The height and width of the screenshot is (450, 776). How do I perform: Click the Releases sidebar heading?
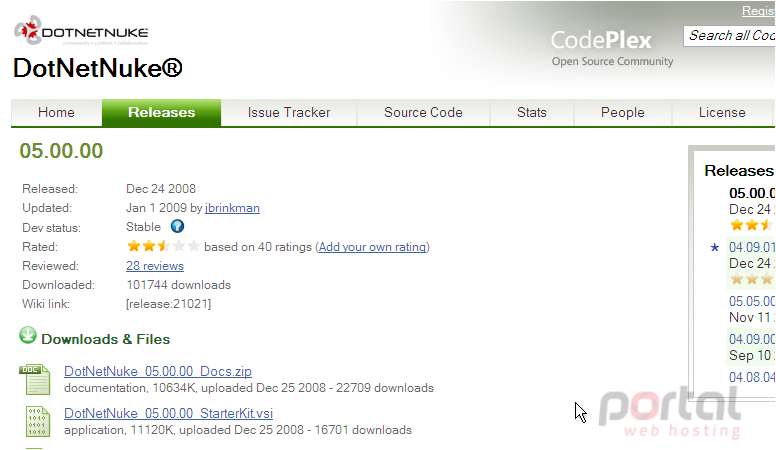pyautogui.click(x=739, y=171)
